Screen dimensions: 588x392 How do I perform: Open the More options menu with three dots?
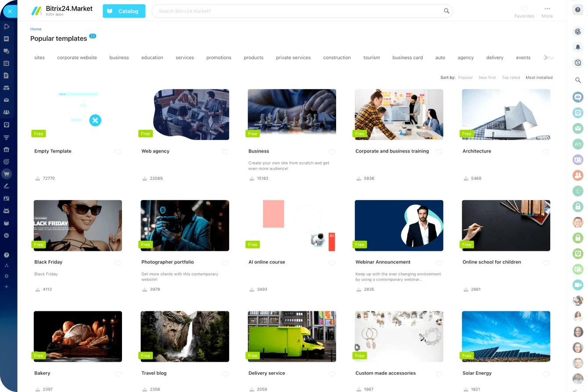547,9
